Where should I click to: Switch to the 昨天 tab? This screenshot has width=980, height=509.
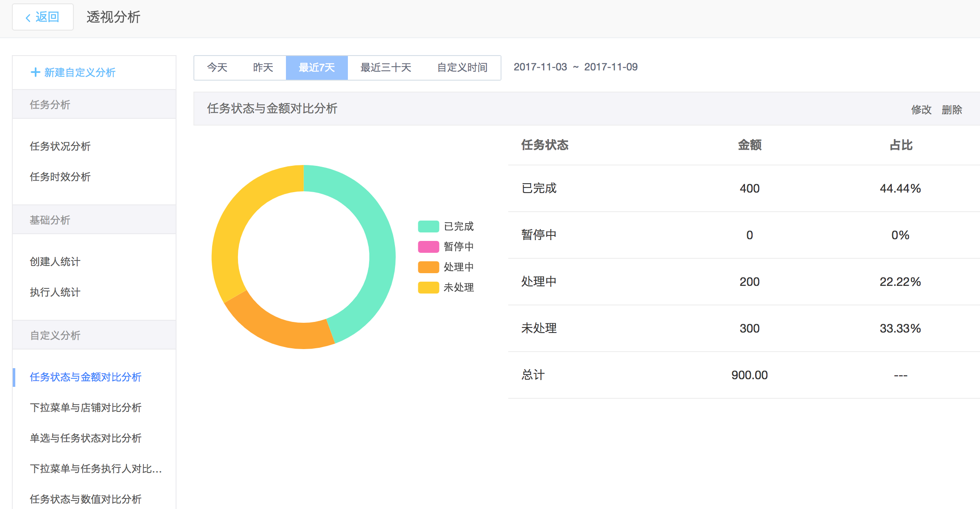[263, 67]
